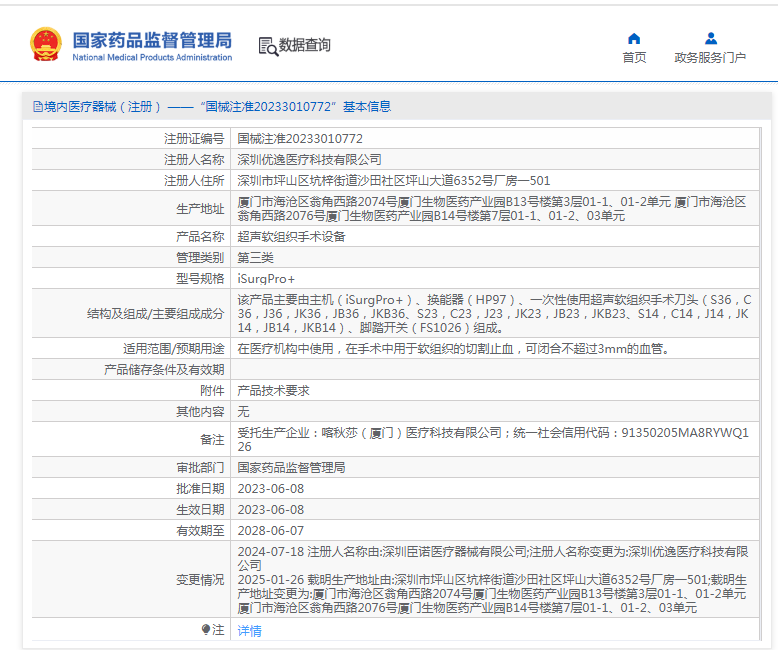Image resolution: width=778 pixels, height=650 pixels.
Task: Click the 数据查询 label
Action: [x=304, y=45]
